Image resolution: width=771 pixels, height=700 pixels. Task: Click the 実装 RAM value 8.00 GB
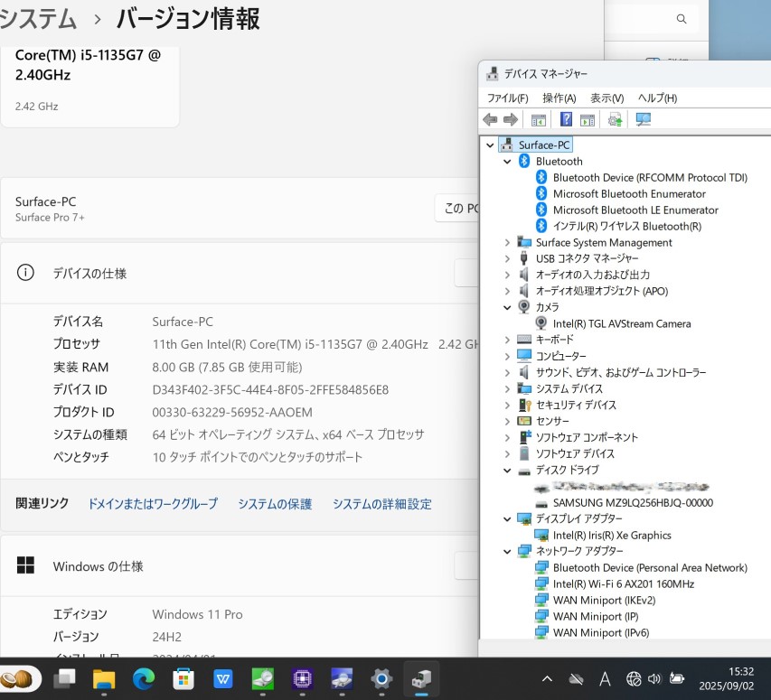tap(227, 367)
